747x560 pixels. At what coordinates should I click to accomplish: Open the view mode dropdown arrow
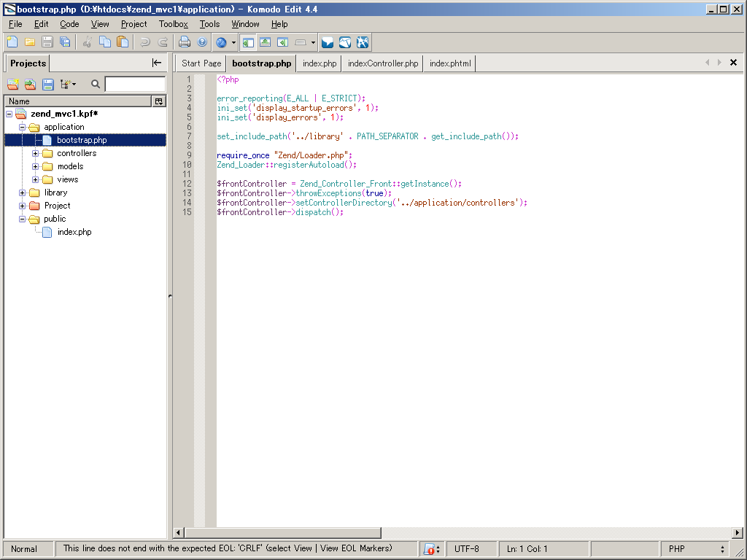click(313, 42)
